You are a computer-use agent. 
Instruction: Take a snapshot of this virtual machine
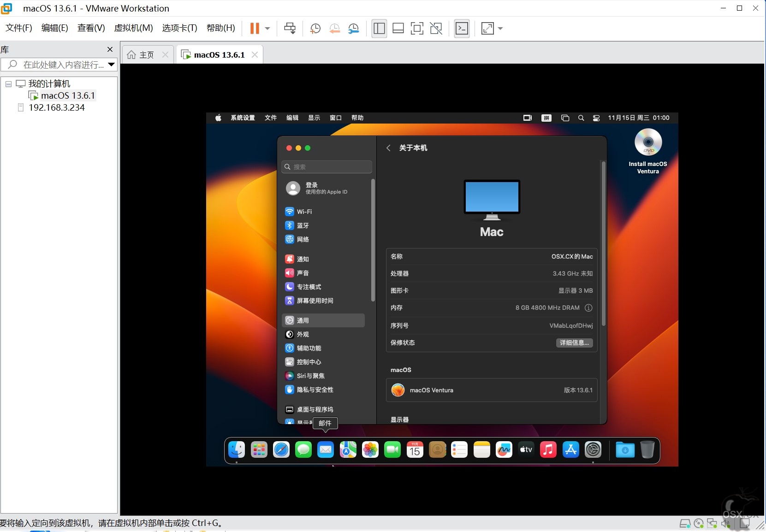pyautogui.click(x=315, y=29)
